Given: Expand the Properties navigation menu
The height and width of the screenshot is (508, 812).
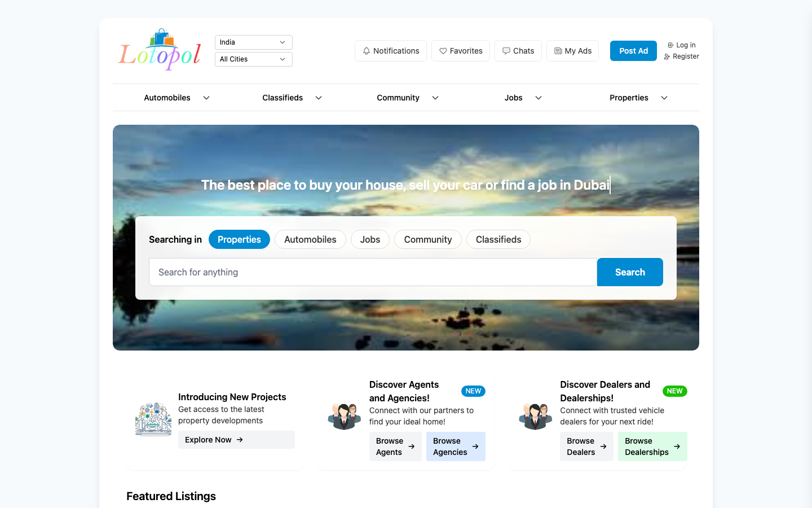Looking at the screenshot, I should [x=638, y=98].
